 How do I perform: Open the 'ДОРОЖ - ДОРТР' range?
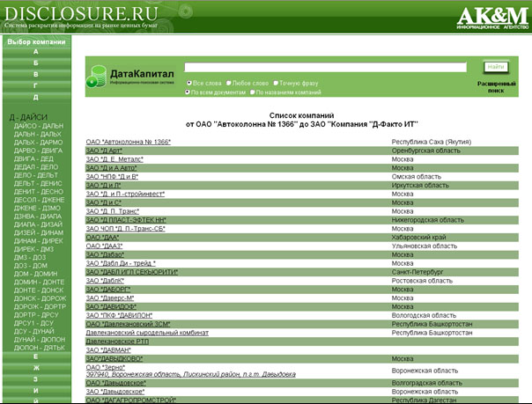[x=40, y=306]
